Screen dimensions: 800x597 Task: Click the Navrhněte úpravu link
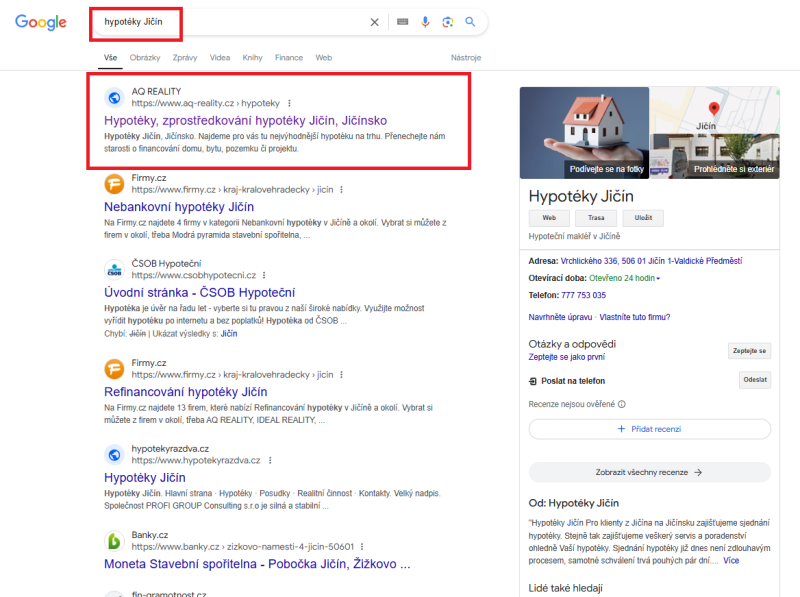pyautogui.click(x=560, y=317)
